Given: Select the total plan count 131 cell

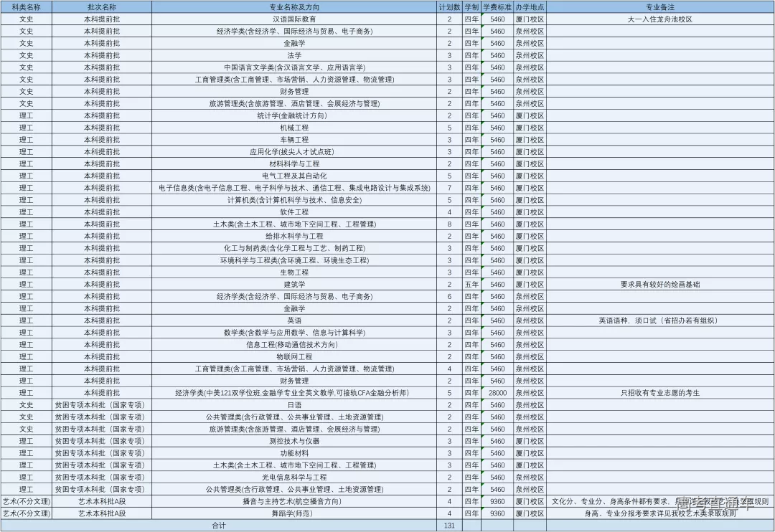Looking at the screenshot, I should tap(449, 526).
